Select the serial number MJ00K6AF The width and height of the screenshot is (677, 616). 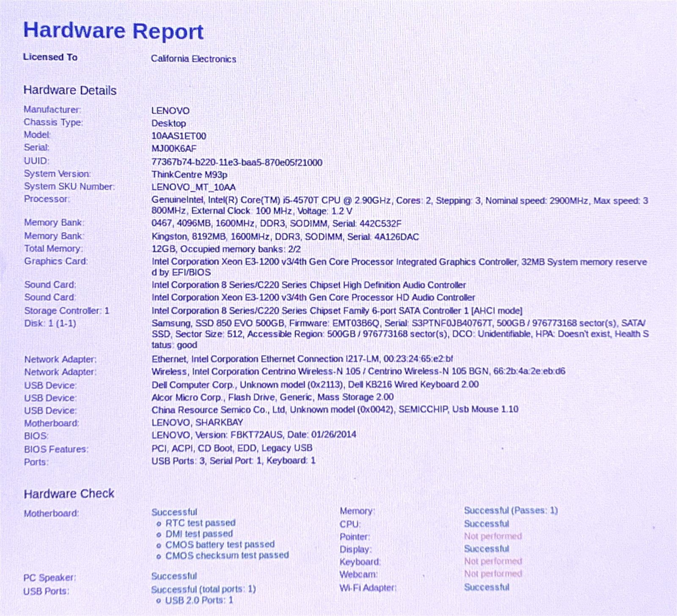click(174, 148)
